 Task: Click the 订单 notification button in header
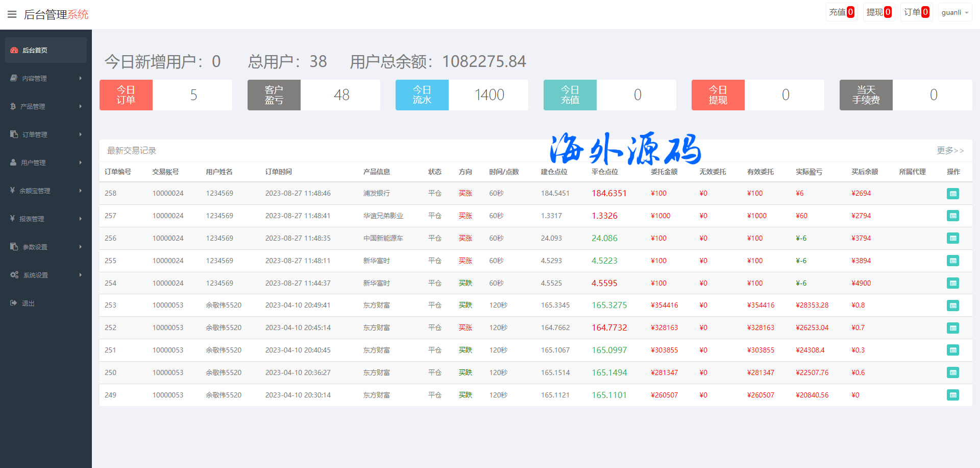click(916, 12)
